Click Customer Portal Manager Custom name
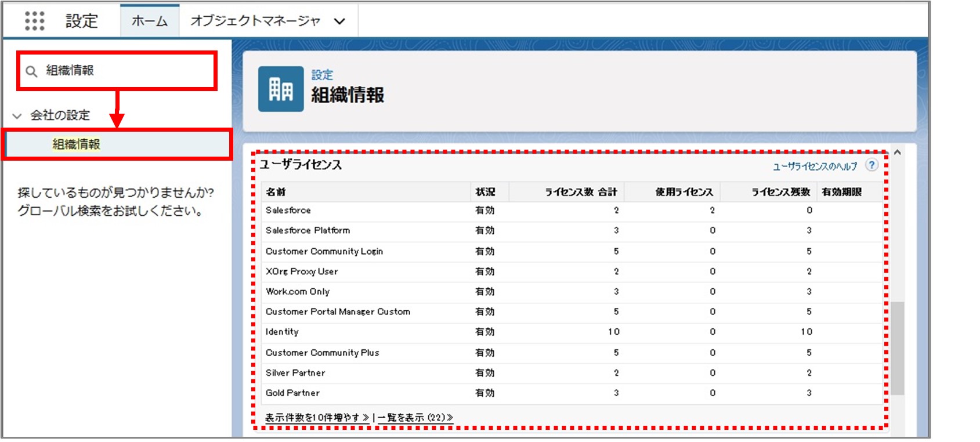Viewport: 980px width, 442px height. (x=338, y=311)
